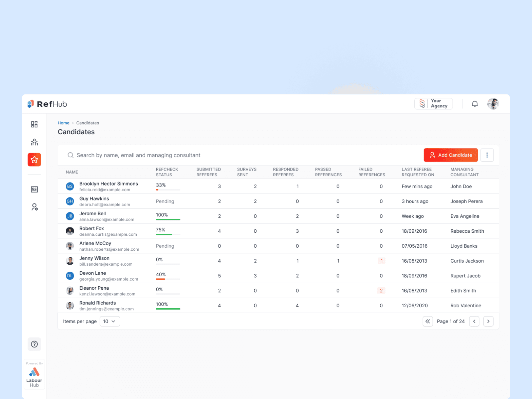The image size is (532, 399).
Task: Click the 40% status for Devon Lane
Action: 161,275
